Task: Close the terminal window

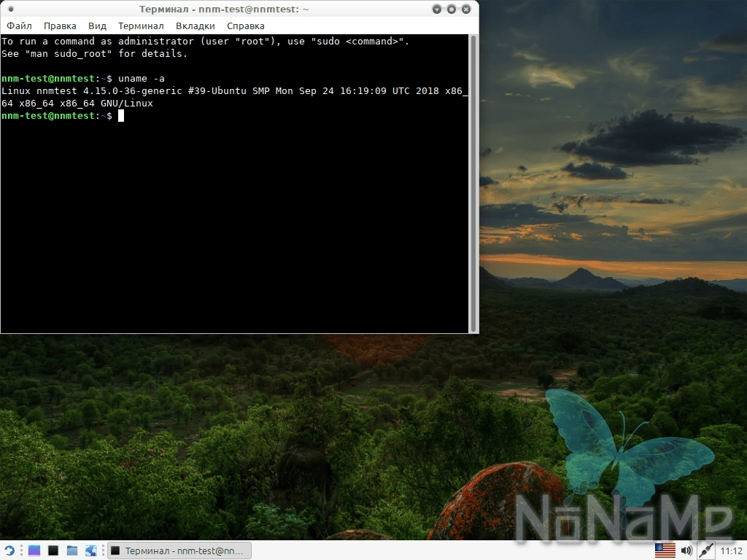Action: (x=466, y=9)
